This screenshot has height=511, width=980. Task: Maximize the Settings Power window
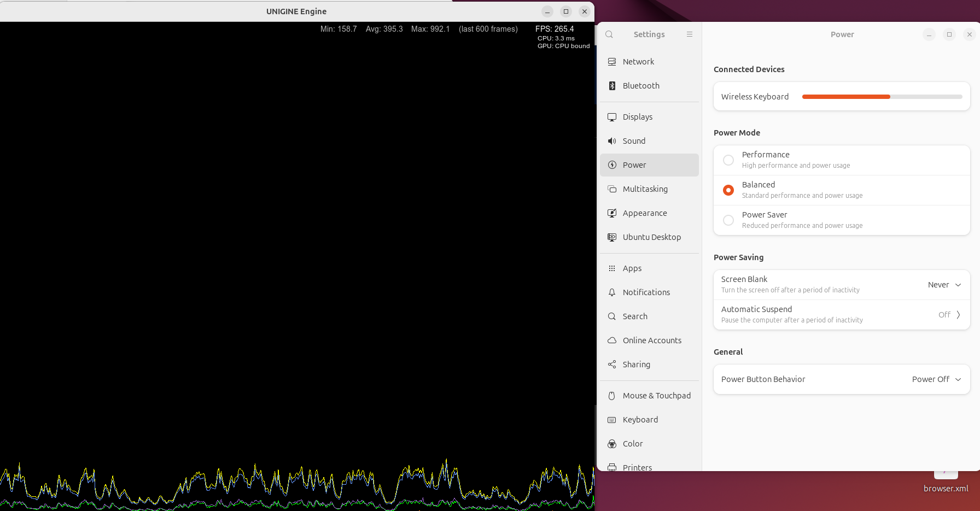[949, 34]
